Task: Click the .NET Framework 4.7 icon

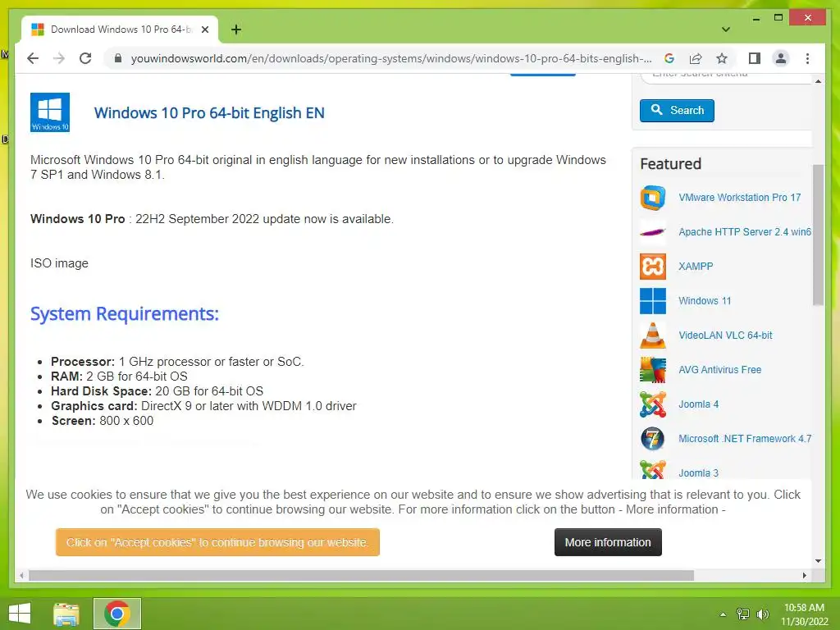Action: [x=652, y=439]
